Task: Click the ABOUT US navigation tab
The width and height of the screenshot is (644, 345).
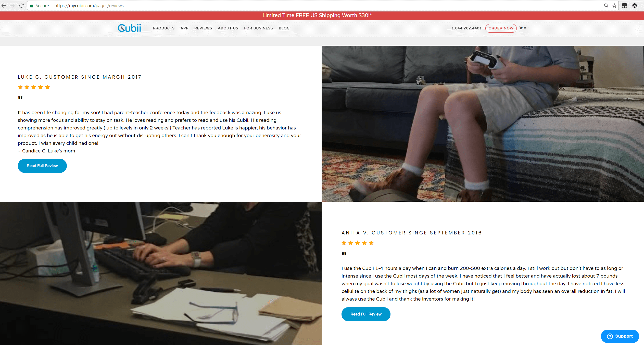Action: coord(228,28)
